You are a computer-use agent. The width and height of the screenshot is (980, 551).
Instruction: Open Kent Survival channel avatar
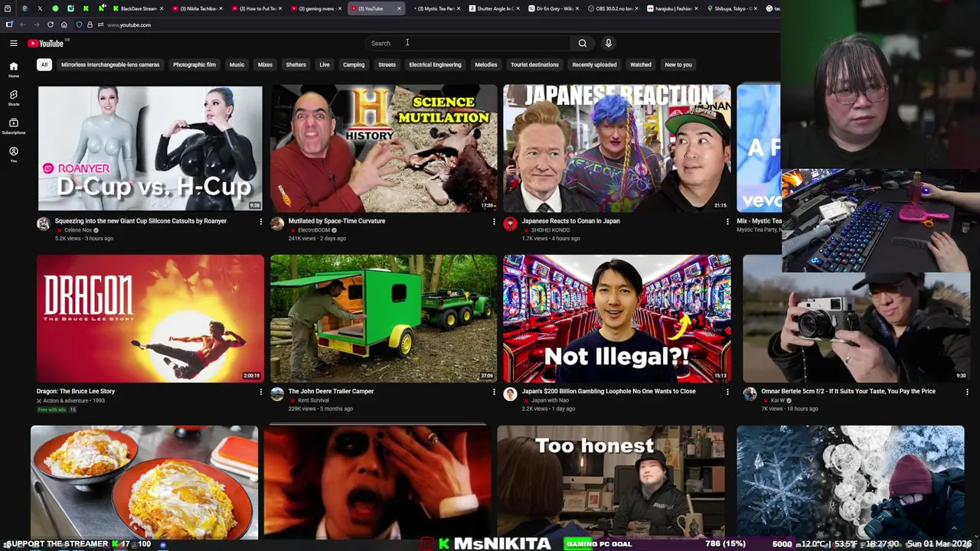coord(277,393)
